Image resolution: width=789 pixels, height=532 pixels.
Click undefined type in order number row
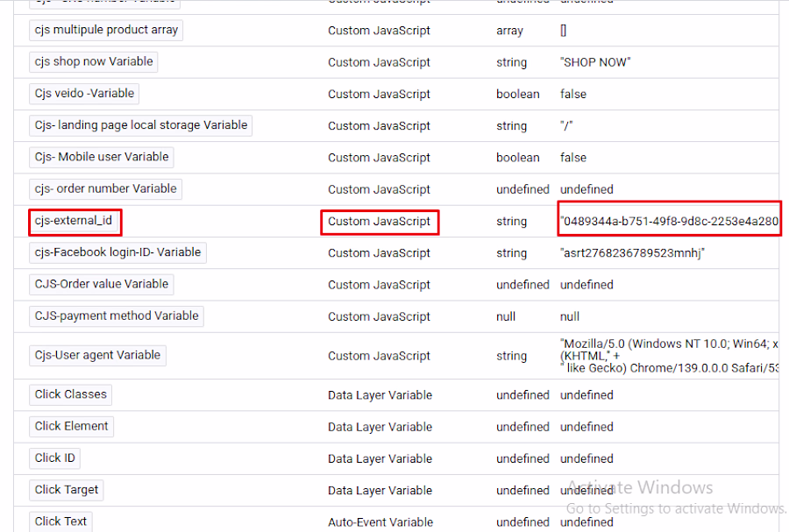click(x=522, y=189)
